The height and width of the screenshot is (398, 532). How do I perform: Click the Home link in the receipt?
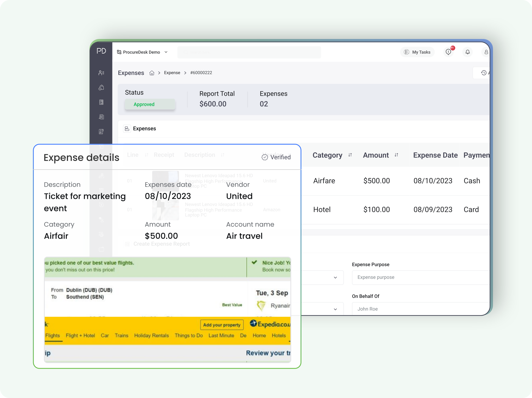click(x=259, y=336)
